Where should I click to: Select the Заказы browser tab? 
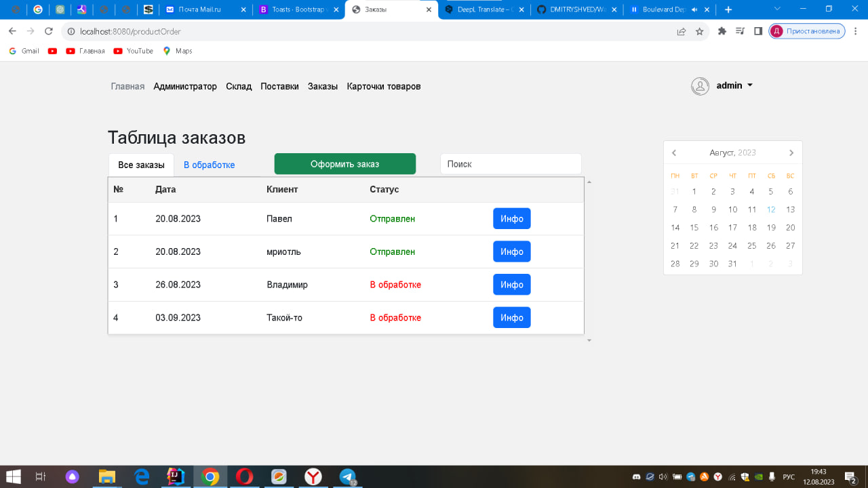pyautogui.click(x=387, y=9)
